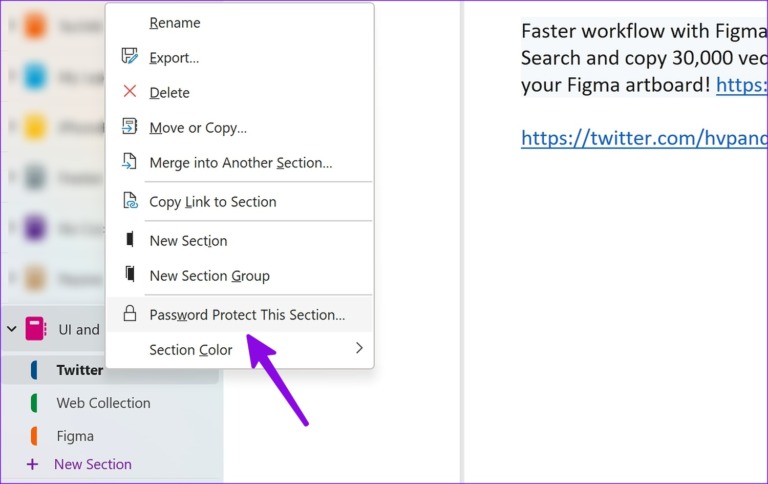
Task: Open the Twitter section
Action: click(x=80, y=370)
